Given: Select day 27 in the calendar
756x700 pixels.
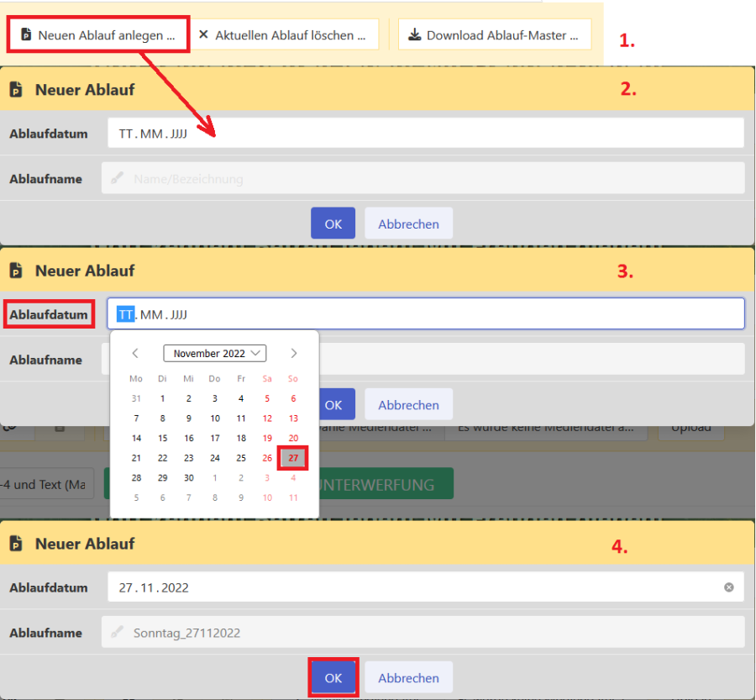Looking at the screenshot, I should [x=293, y=458].
